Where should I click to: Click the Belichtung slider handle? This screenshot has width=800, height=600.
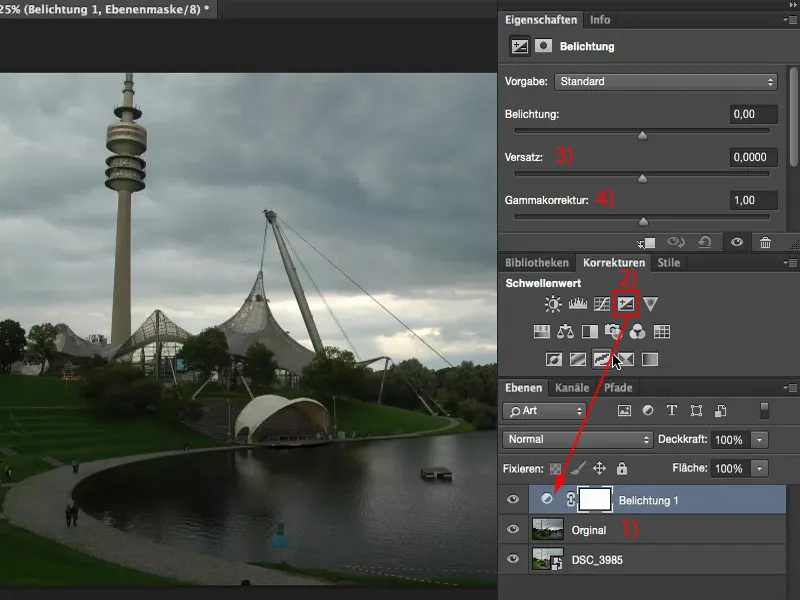tap(642, 135)
